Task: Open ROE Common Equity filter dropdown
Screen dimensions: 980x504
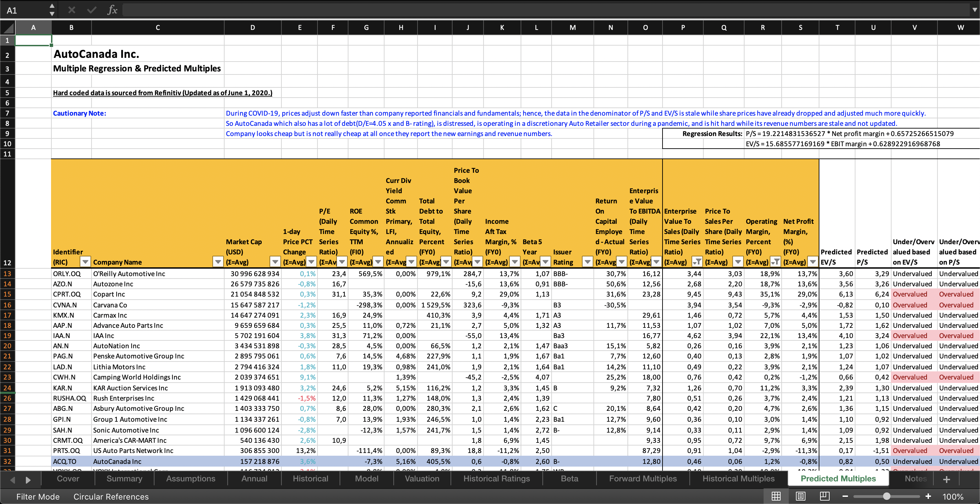Action: (x=378, y=262)
